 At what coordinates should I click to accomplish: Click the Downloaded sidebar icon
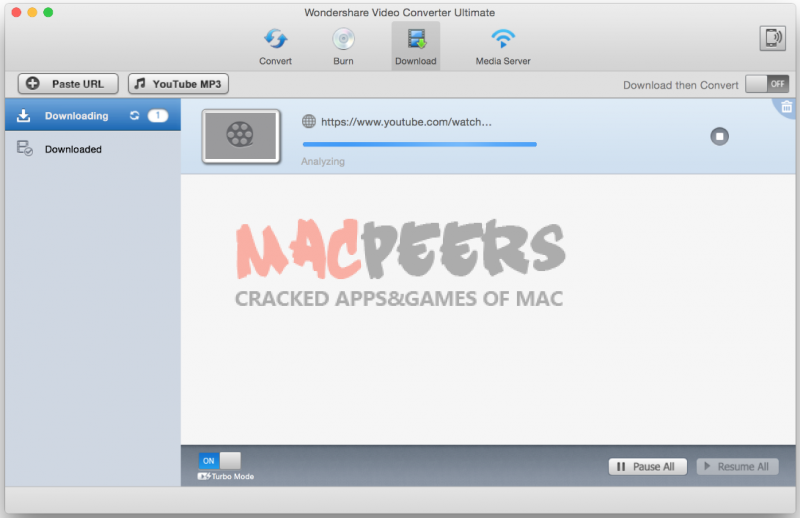[24, 148]
